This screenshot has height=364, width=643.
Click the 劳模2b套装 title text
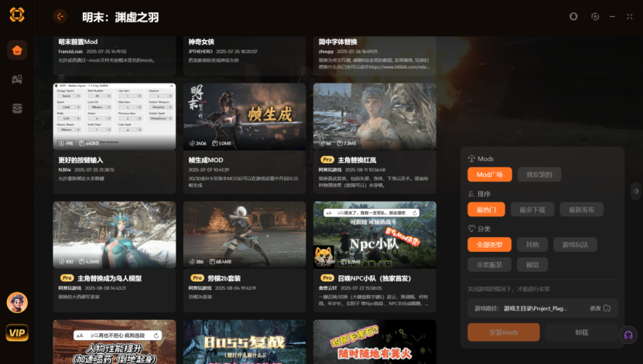(224, 278)
